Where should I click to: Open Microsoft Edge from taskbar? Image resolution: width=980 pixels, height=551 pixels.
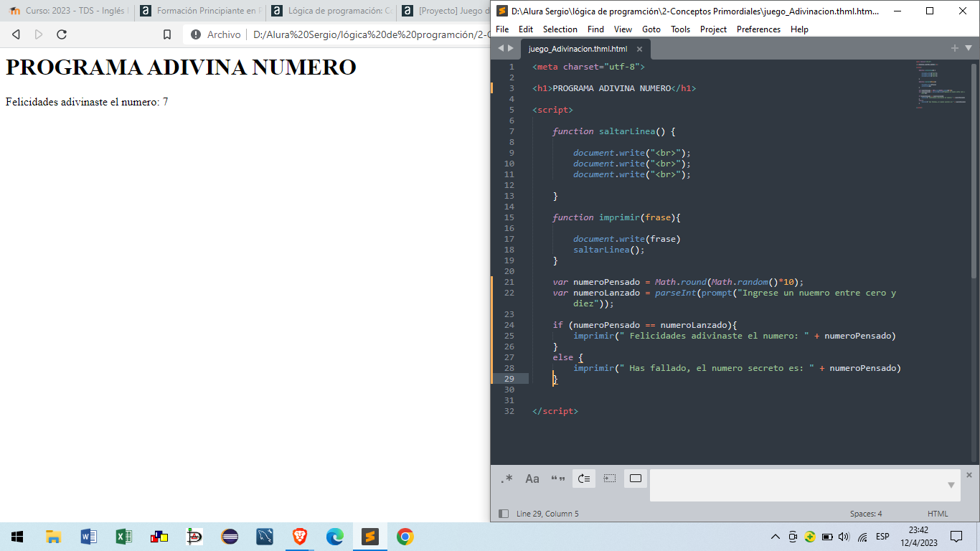335,537
